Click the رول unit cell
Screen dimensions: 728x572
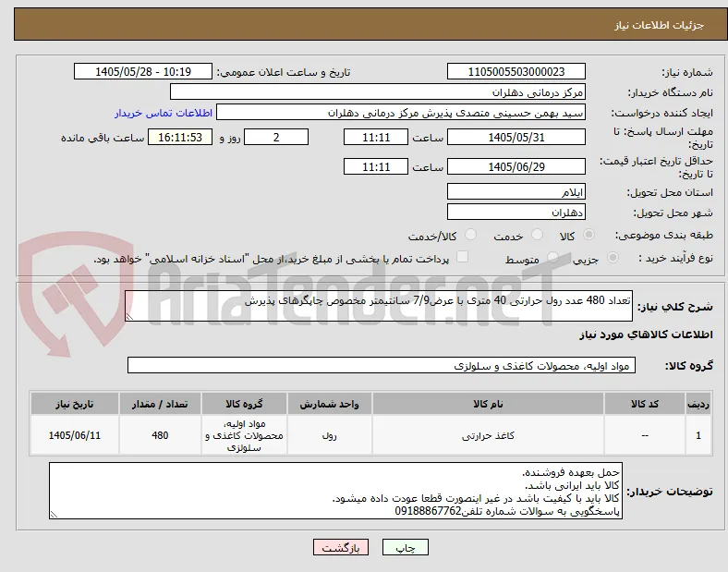[329, 435]
